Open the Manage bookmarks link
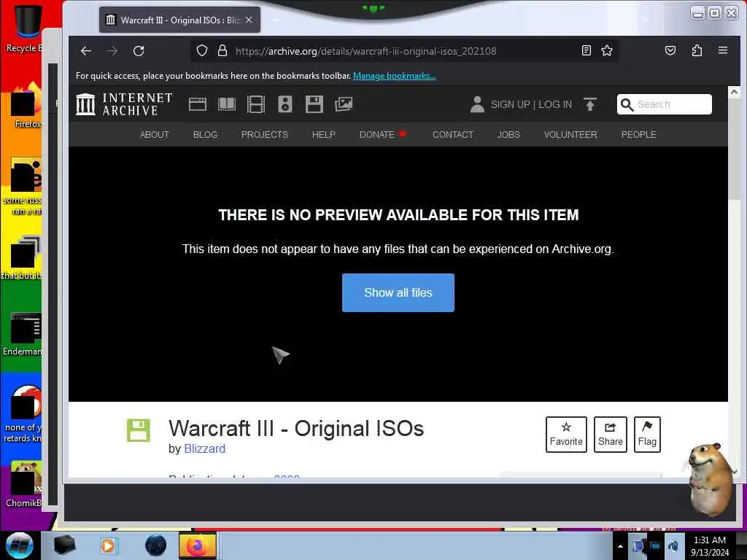The width and height of the screenshot is (747, 560). coord(395,76)
